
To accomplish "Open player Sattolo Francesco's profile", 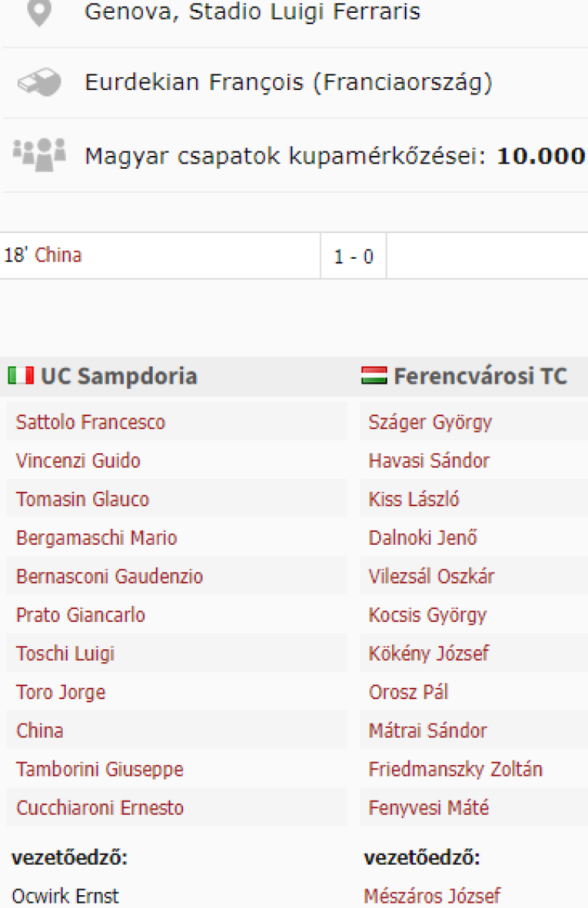I will tap(90, 422).
